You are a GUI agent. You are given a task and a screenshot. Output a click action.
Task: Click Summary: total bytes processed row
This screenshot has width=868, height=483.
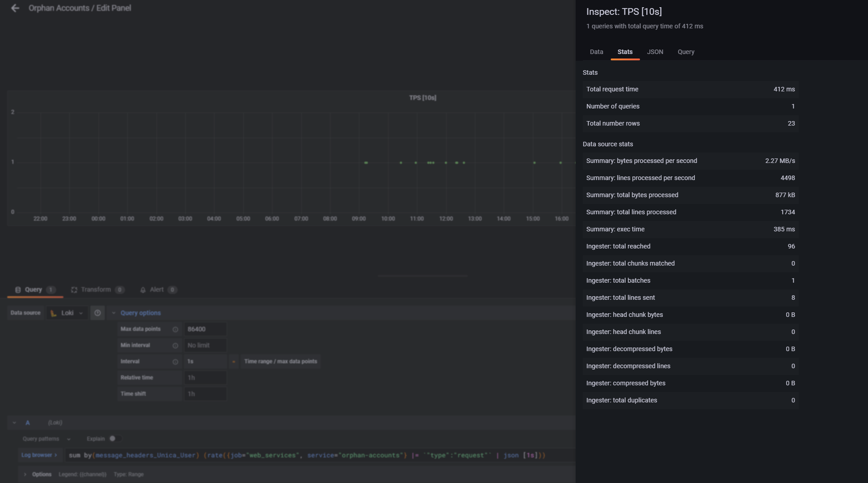coord(690,195)
